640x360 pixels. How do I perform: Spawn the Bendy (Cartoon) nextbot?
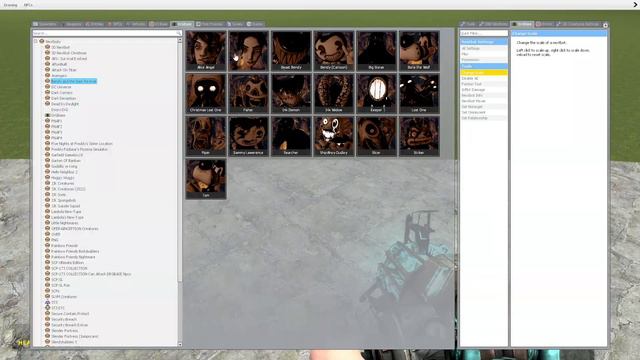click(333, 51)
